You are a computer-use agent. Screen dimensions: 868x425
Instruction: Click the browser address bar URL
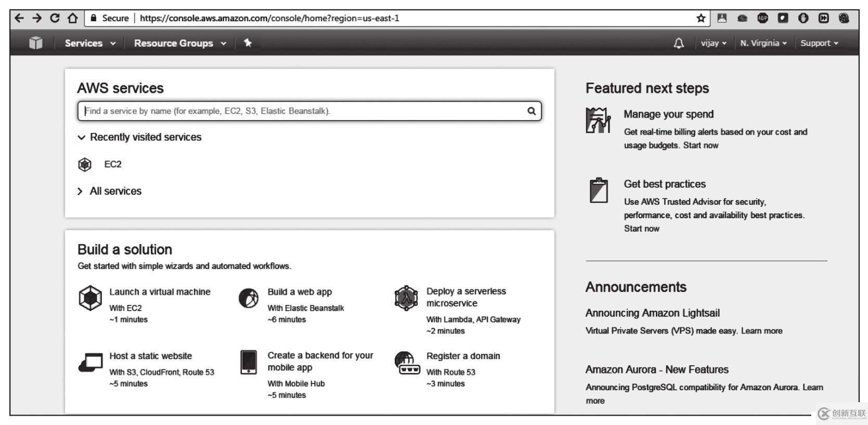point(269,18)
